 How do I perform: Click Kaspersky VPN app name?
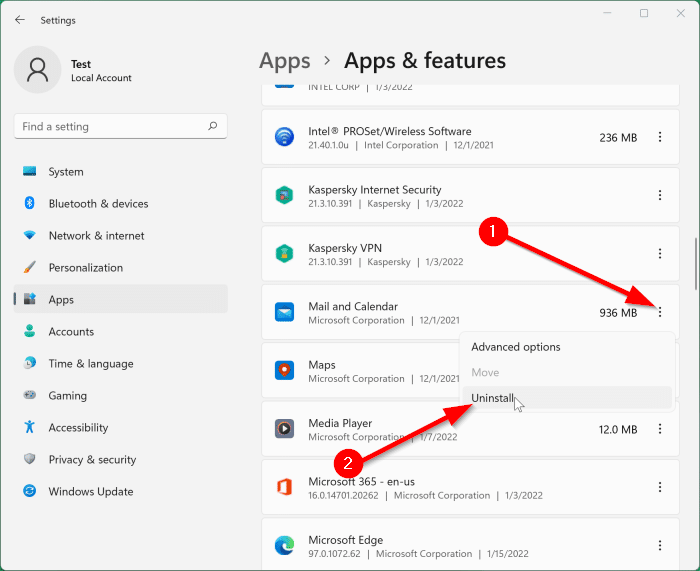point(345,248)
